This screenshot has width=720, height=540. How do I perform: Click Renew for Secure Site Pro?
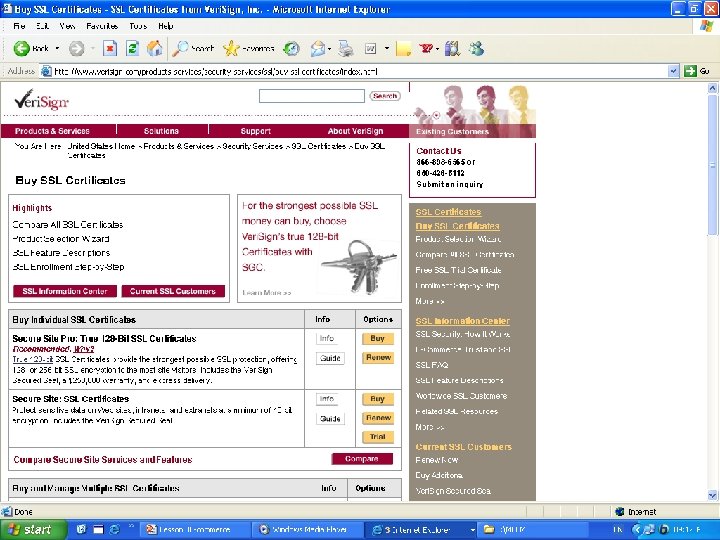pyautogui.click(x=378, y=357)
